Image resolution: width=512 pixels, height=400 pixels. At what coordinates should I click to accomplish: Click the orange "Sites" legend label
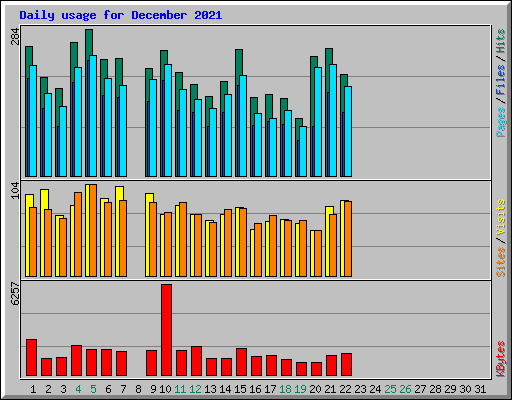(500, 262)
